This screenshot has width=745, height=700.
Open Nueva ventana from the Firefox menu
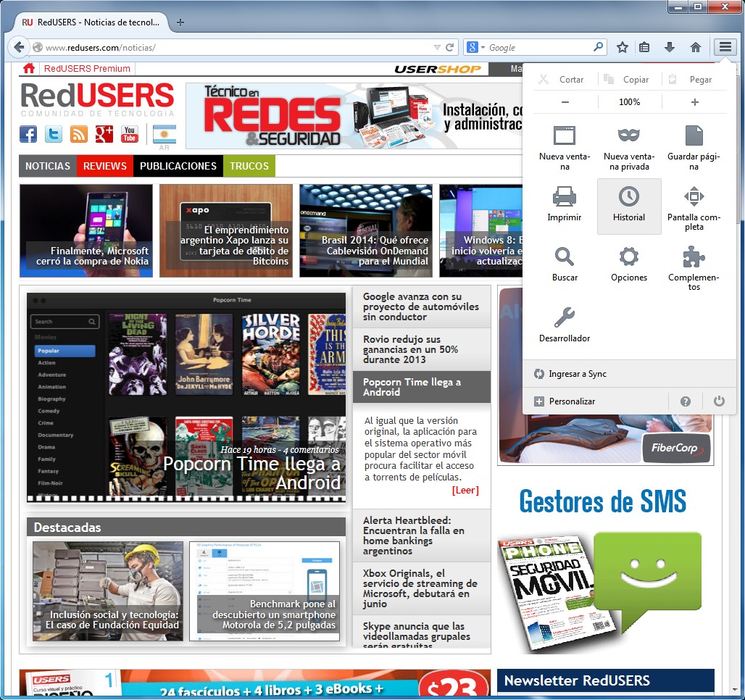(x=565, y=148)
